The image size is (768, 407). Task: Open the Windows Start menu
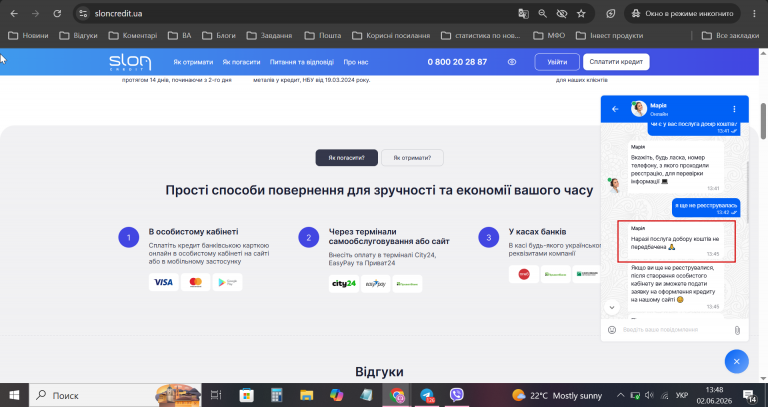tap(14, 395)
